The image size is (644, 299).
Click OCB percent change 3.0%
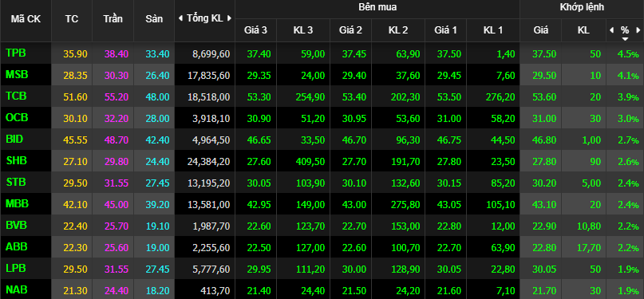(628, 119)
